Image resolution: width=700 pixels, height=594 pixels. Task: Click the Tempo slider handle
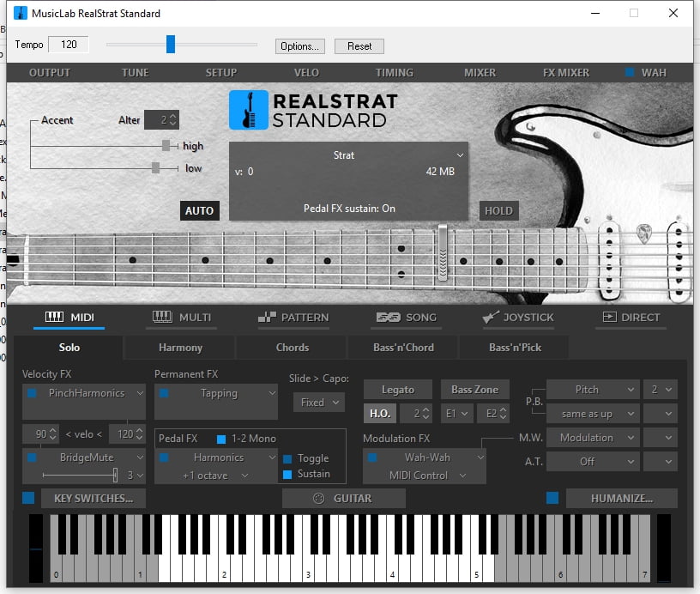[171, 45]
